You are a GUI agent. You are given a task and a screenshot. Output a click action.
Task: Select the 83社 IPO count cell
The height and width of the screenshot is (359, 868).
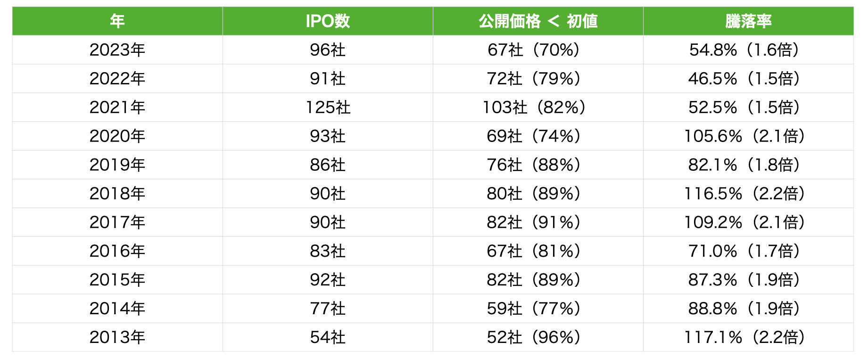click(327, 251)
